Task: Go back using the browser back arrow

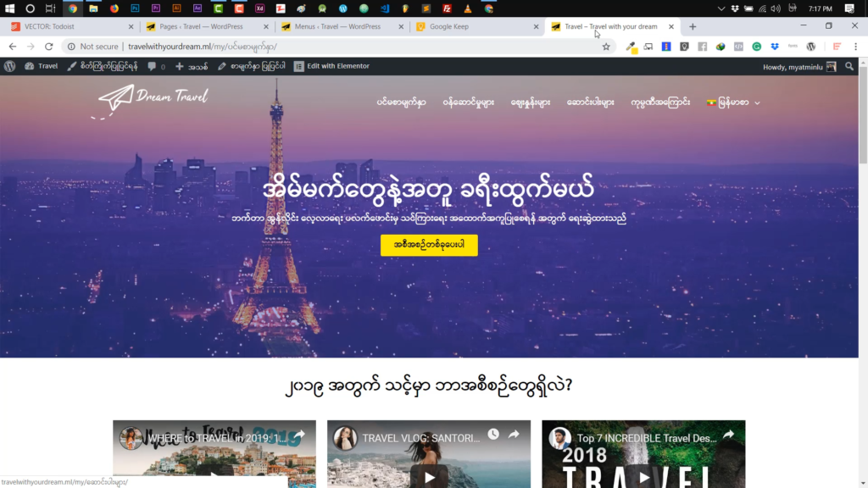Action: click(x=12, y=47)
